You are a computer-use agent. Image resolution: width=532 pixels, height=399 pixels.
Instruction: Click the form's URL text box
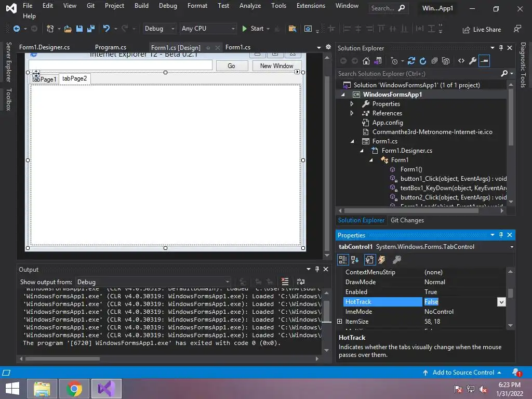[121, 65]
